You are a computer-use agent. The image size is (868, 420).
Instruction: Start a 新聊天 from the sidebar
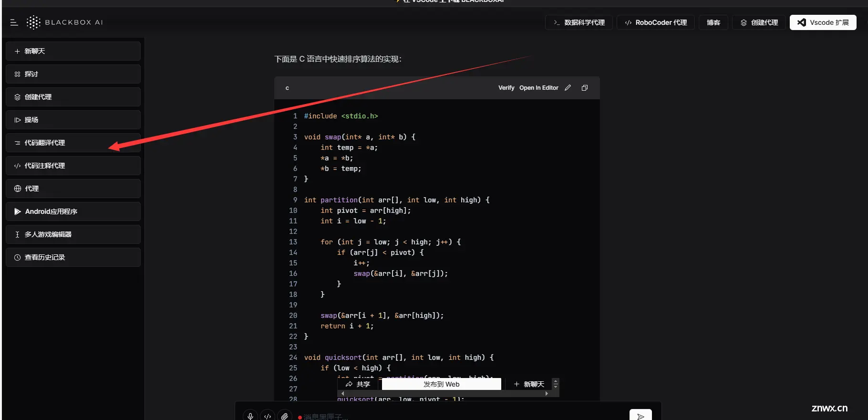click(x=73, y=51)
